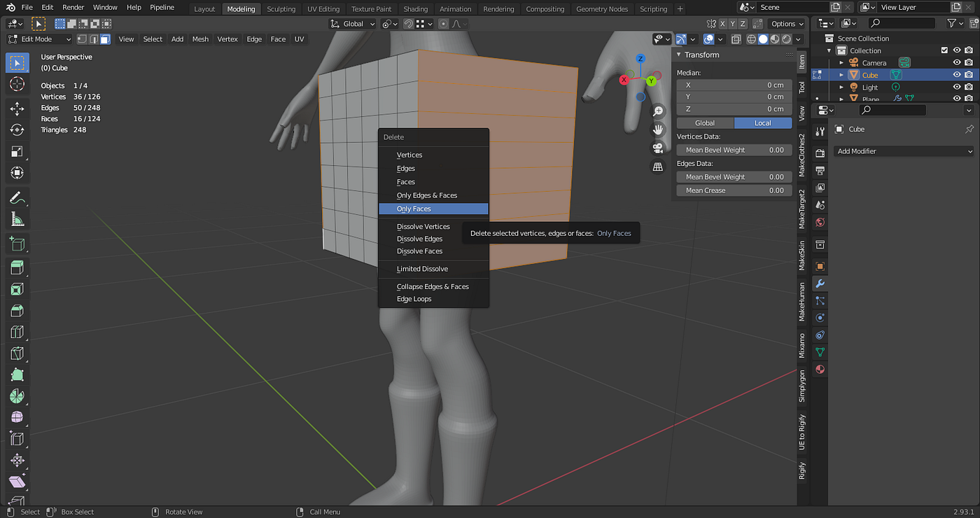Pin the Cube properties context

click(x=969, y=129)
